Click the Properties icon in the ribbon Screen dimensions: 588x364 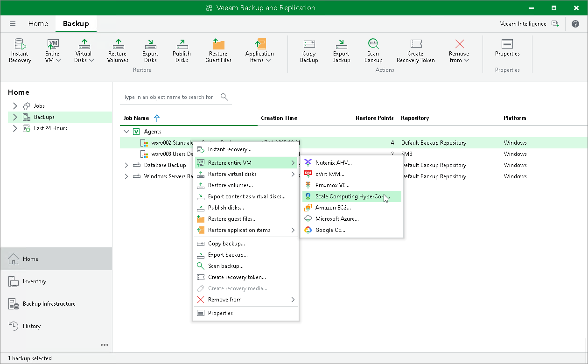[507, 50]
